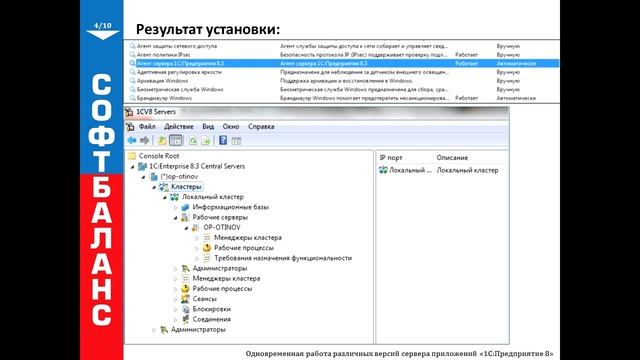The width and height of the screenshot is (640, 360).
Task: Open the Файл menu
Action: 147,127
